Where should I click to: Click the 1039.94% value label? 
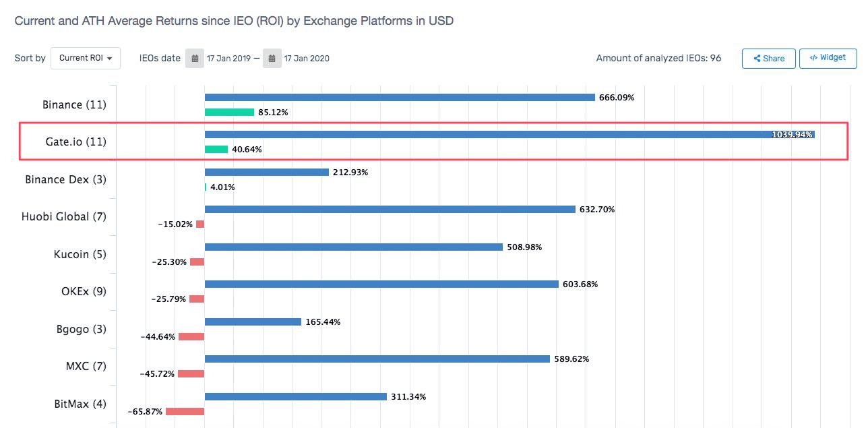tap(793, 135)
